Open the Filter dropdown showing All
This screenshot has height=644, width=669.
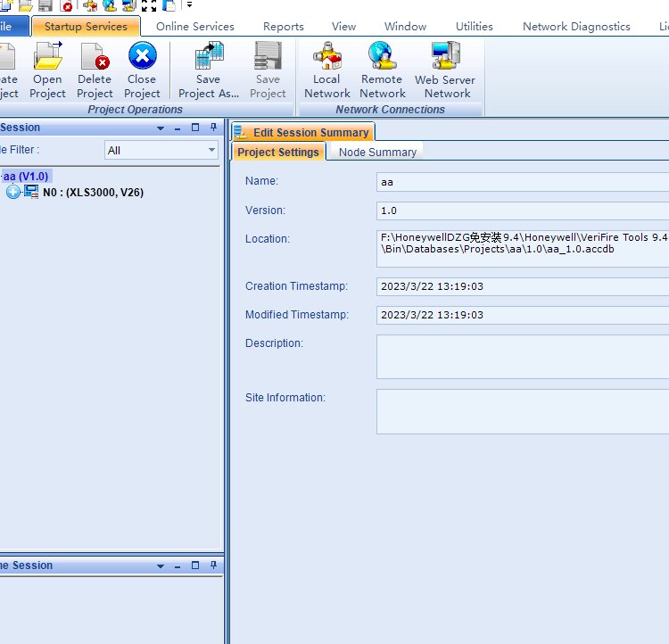[161, 150]
